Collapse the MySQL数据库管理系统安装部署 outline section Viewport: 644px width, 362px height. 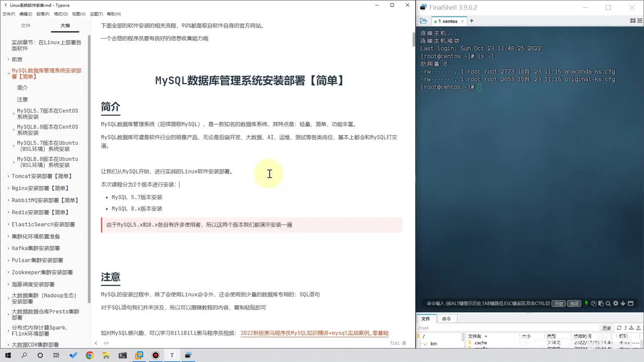9,74
